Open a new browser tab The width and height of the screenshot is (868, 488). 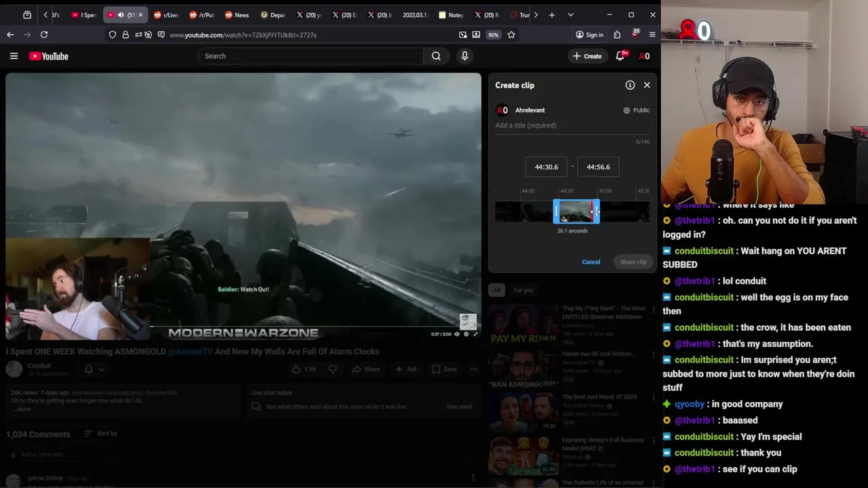pyautogui.click(x=551, y=15)
